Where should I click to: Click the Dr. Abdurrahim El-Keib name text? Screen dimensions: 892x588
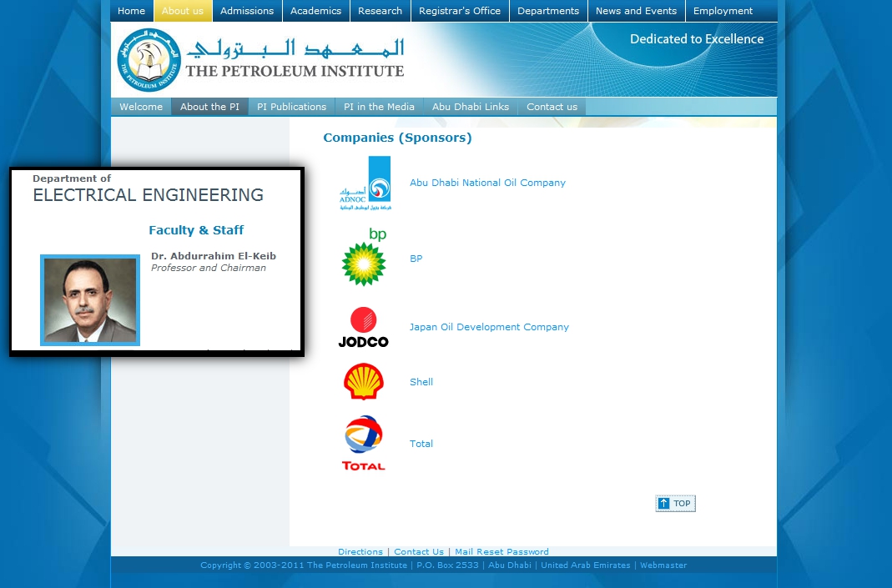[x=214, y=256]
